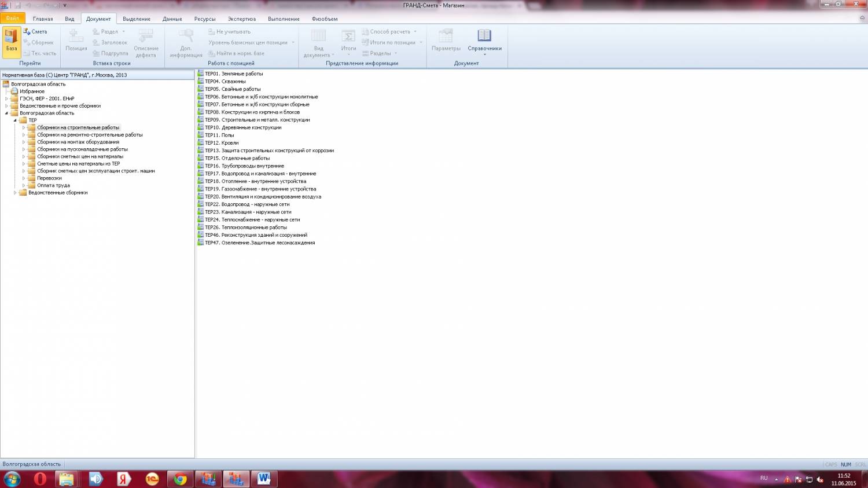Open the Файл menu
The image size is (868, 488).
pos(12,19)
